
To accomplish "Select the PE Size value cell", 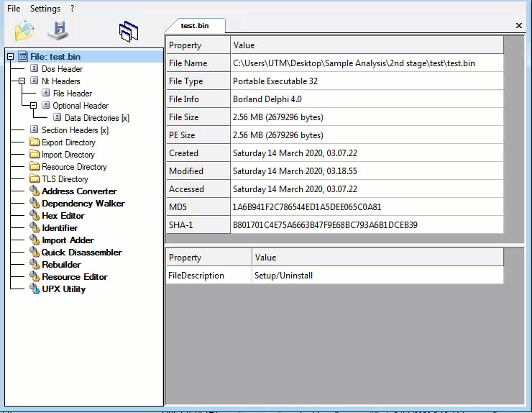I will [x=367, y=135].
